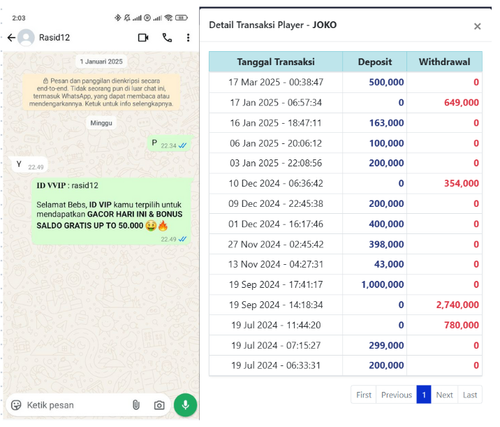Click deposit value 500,000
Image resolution: width=500 pixels, height=427 pixels.
tap(386, 82)
